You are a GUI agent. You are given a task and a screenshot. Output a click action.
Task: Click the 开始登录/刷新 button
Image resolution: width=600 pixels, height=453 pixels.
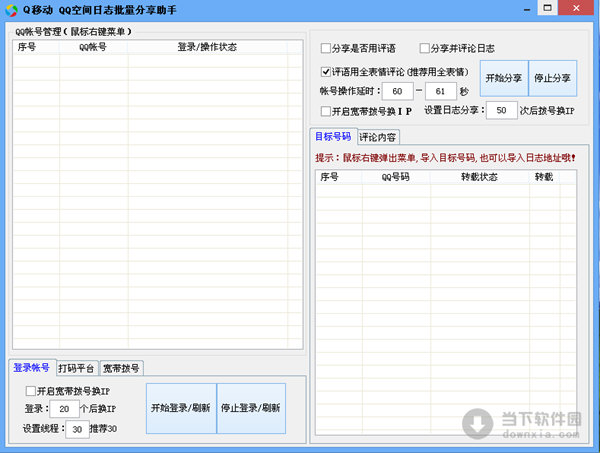[180, 408]
